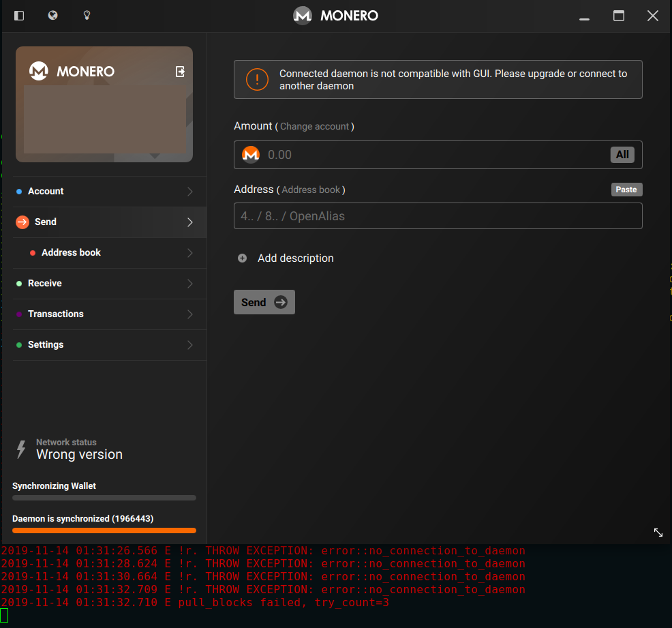This screenshot has height=628, width=672.
Task: Open the Address book submenu item
Action: pos(110,253)
